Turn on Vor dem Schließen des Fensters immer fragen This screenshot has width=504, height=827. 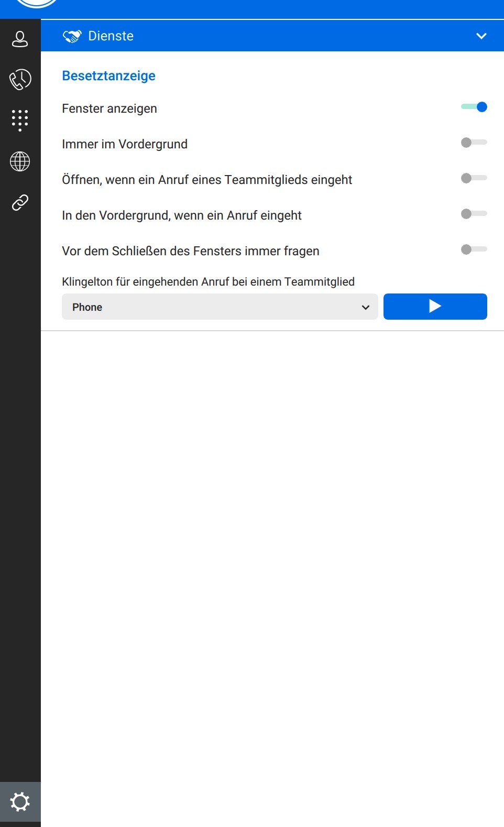[x=474, y=249]
